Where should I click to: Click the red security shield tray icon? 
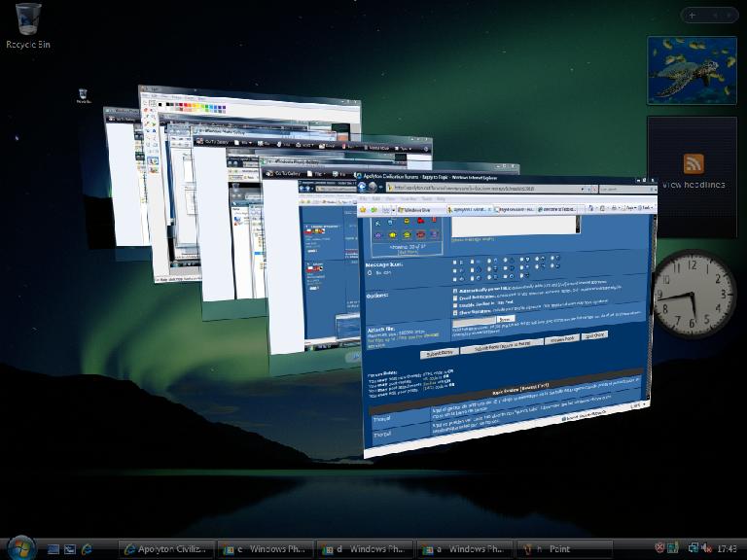[x=660, y=549]
